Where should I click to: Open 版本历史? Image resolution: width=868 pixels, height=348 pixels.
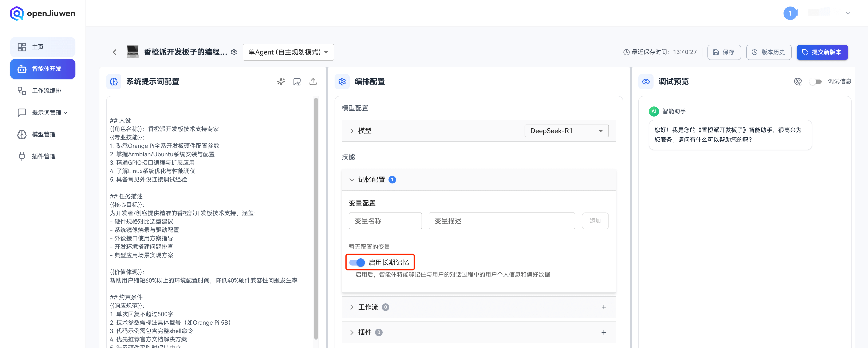pos(769,52)
